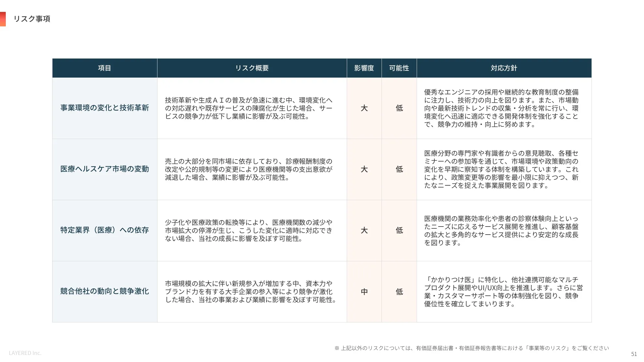Click the policy text starting 医療機関の業務効率化
The width and height of the screenshot is (644, 362).
coord(501,230)
